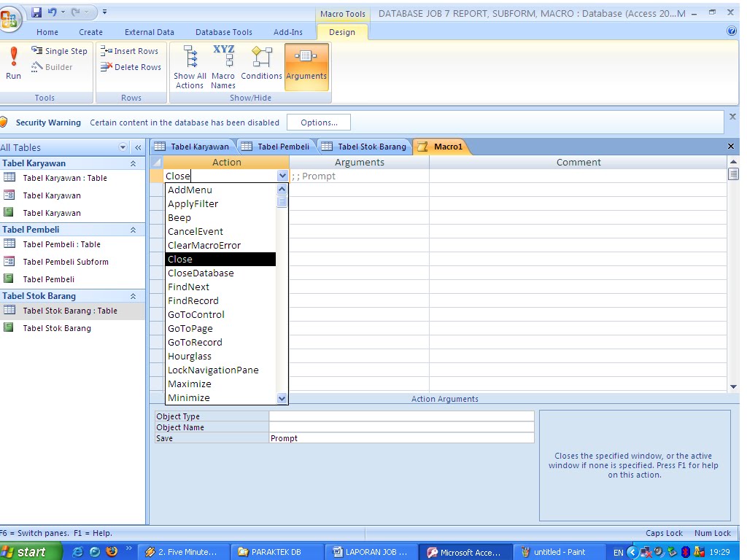Image resolution: width=747 pixels, height=560 pixels.
Task: Click the Object Type argument field
Action: pos(401,416)
